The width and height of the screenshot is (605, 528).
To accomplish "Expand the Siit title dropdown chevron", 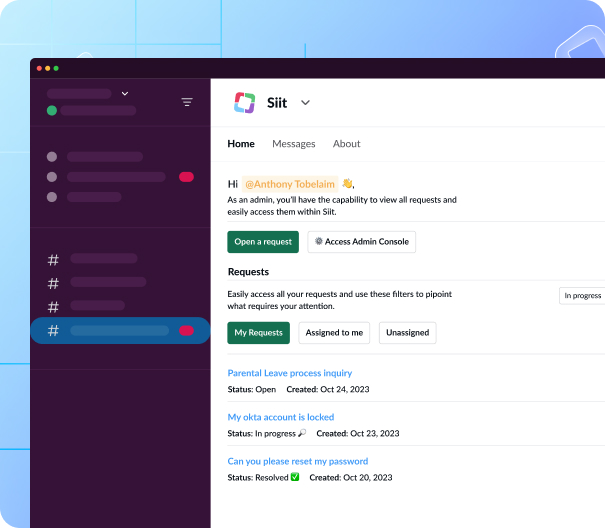I will [305, 103].
